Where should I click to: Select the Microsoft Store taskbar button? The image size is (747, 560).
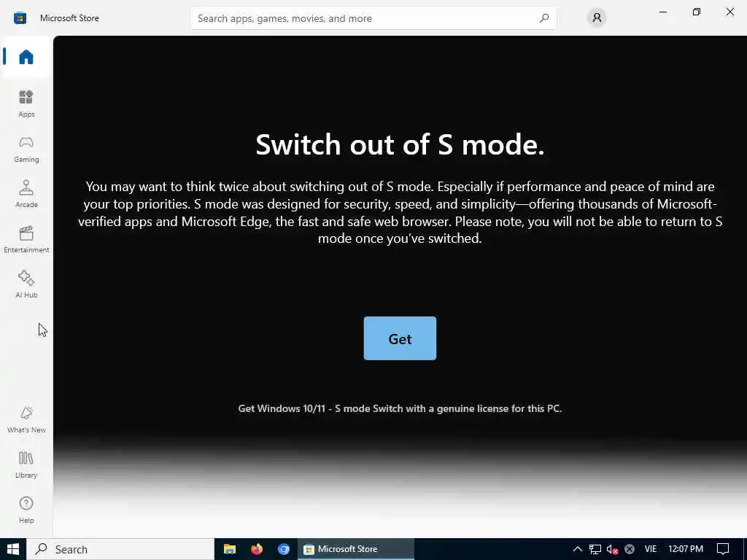pyautogui.click(x=356, y=549)
